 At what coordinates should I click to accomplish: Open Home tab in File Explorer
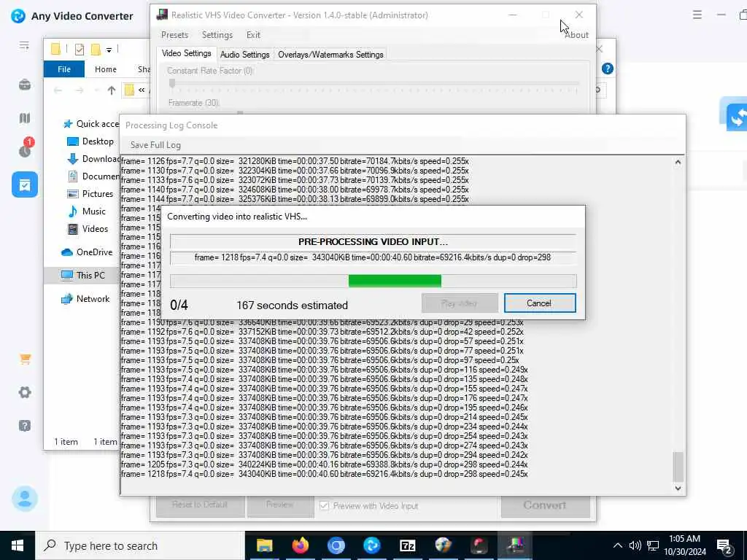coord(105,69)
